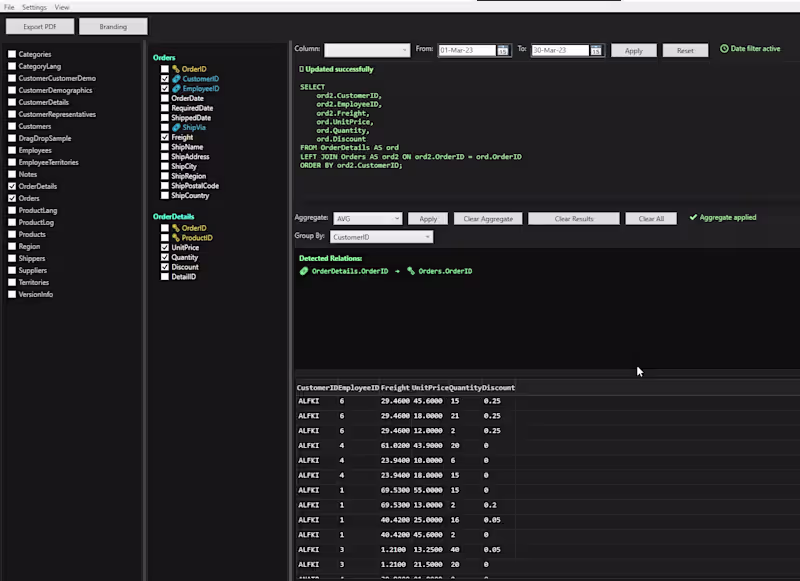Image resolution: width=800 pixels, height=581 pixels.
Task: Open the Settings menu
Action: point(33,6)
